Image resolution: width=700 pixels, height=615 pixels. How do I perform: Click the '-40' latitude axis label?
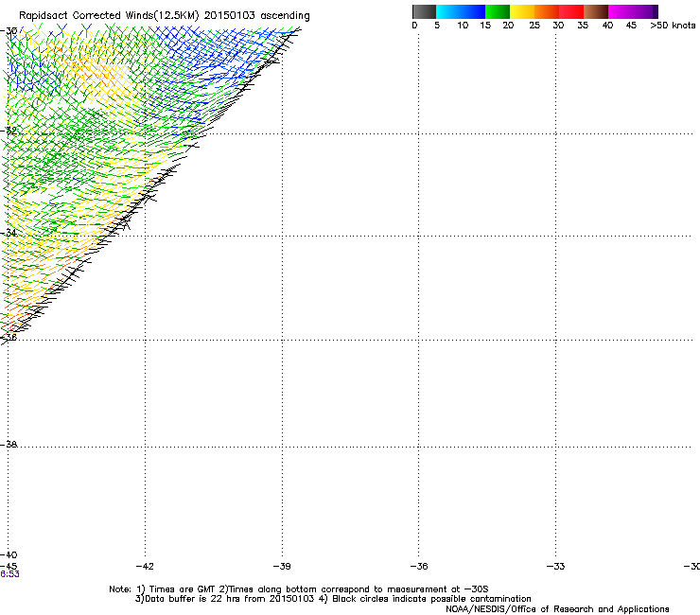9,555
